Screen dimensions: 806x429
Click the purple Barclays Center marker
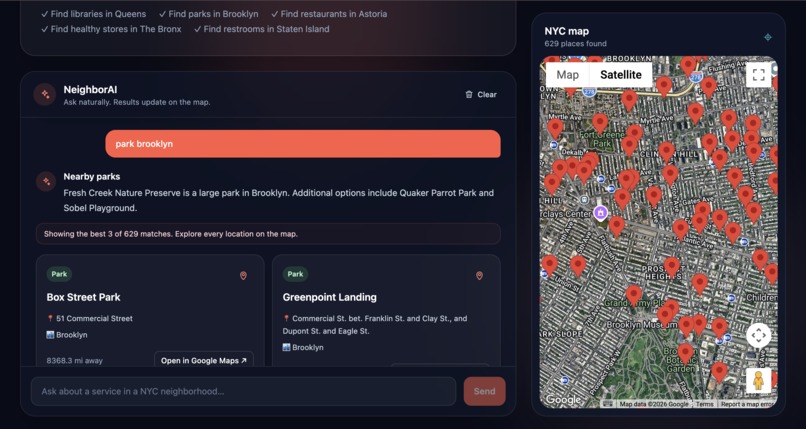click(x=600, y=212)
